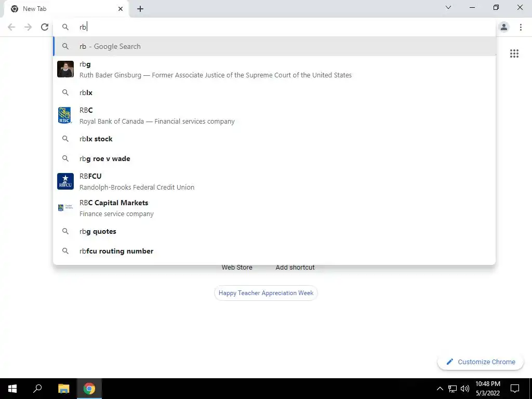The height and width of the screenshot is (399, 532).
Task: Click search icon beside rbg roe v wade
Action: click(65, 158)
